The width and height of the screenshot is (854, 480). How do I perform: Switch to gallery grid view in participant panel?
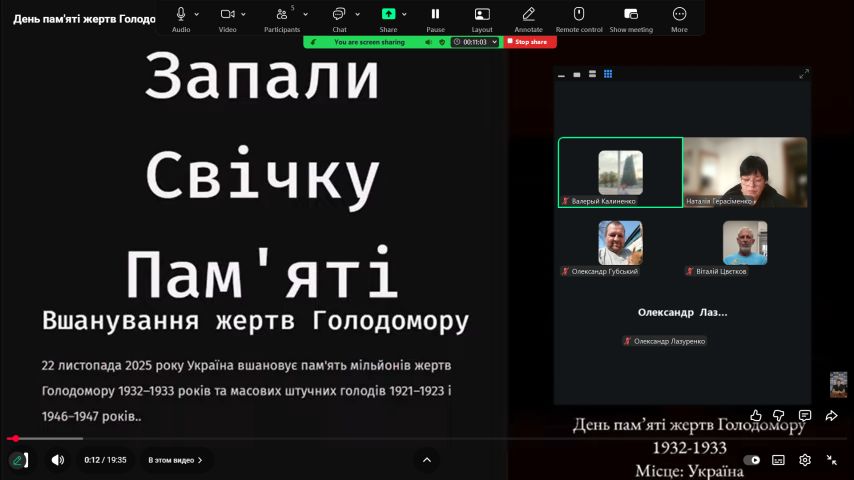[x=608, y=74]
